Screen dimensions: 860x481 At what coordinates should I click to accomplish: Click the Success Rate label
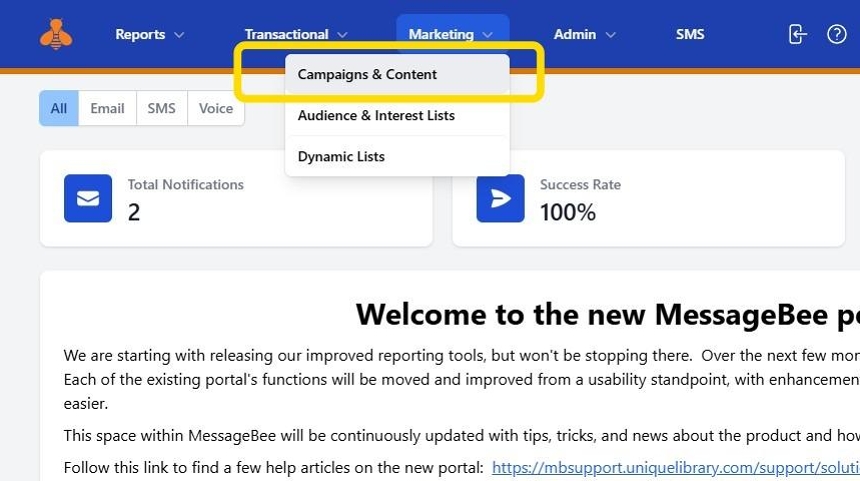coord(580,185)
